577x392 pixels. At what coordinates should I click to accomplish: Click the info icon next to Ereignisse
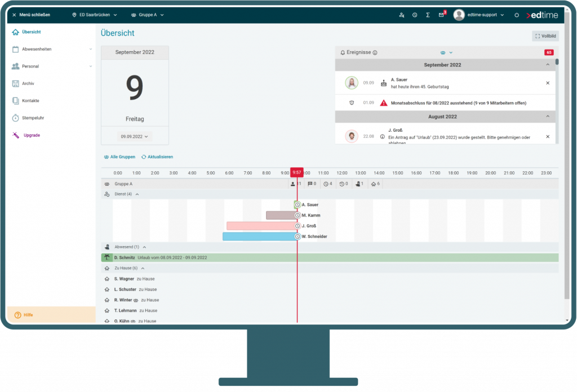point(375,52)
